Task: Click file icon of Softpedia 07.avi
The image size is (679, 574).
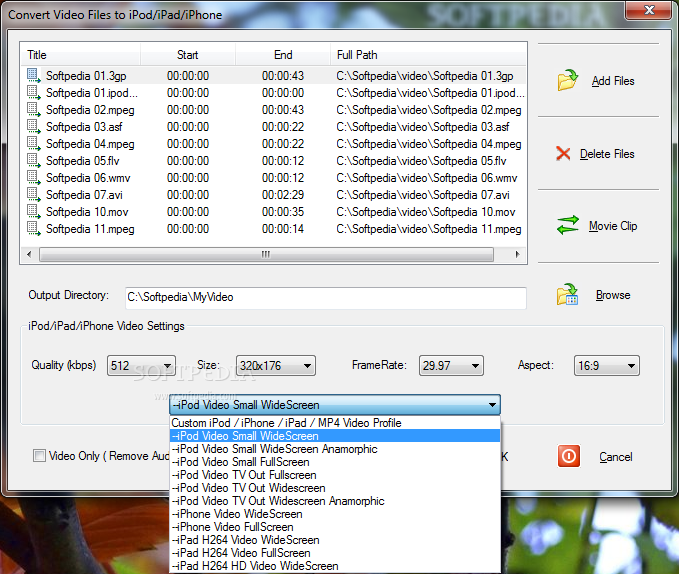Action: (34, 194)
